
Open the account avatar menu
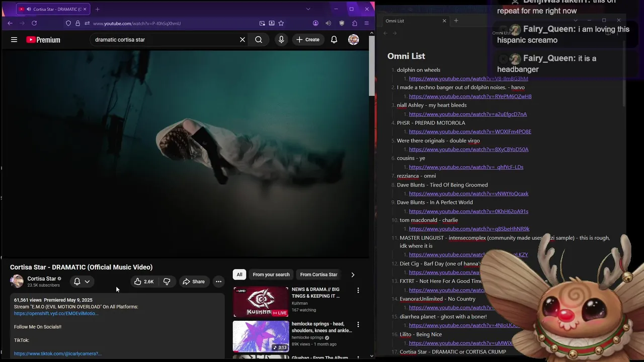(354, 40)
